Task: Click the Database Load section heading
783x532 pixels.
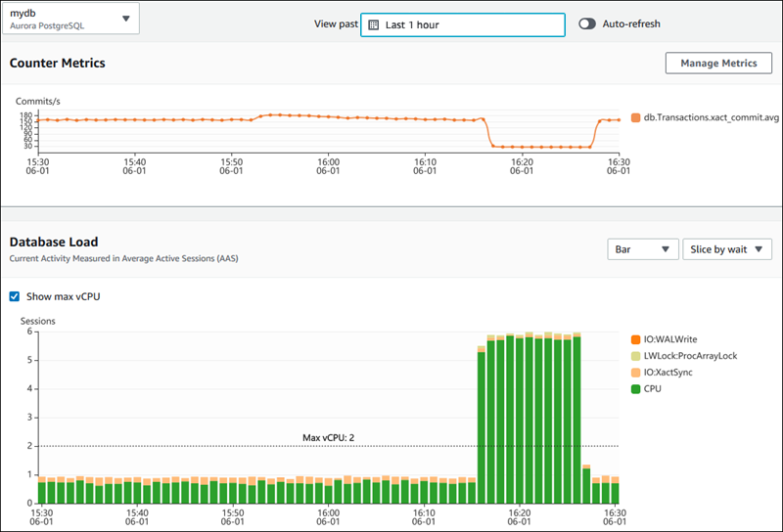Action: [54, 242]
